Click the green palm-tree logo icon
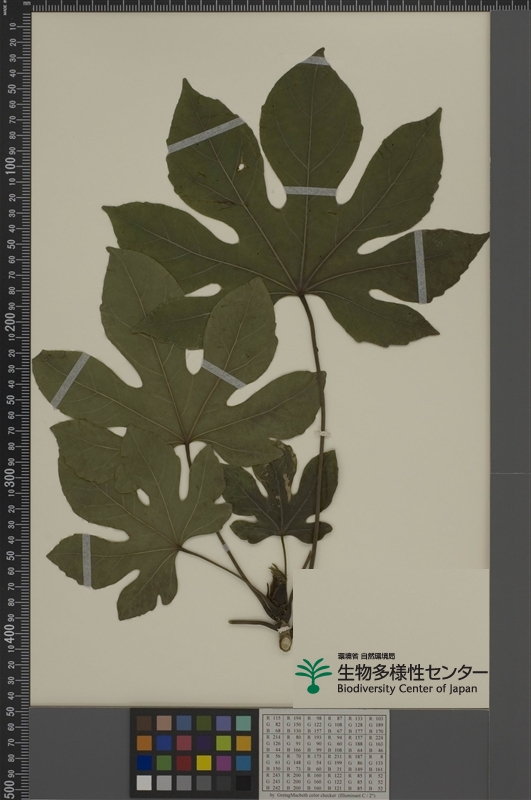531x800 pixels. pyautogui.click(x=313, y=676)
